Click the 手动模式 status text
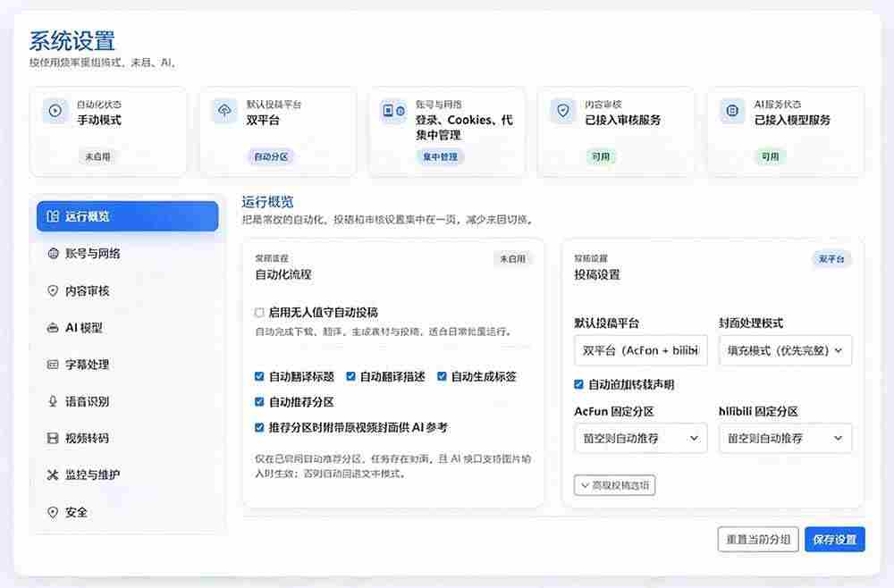894x588 pixels. click(99, 120)
